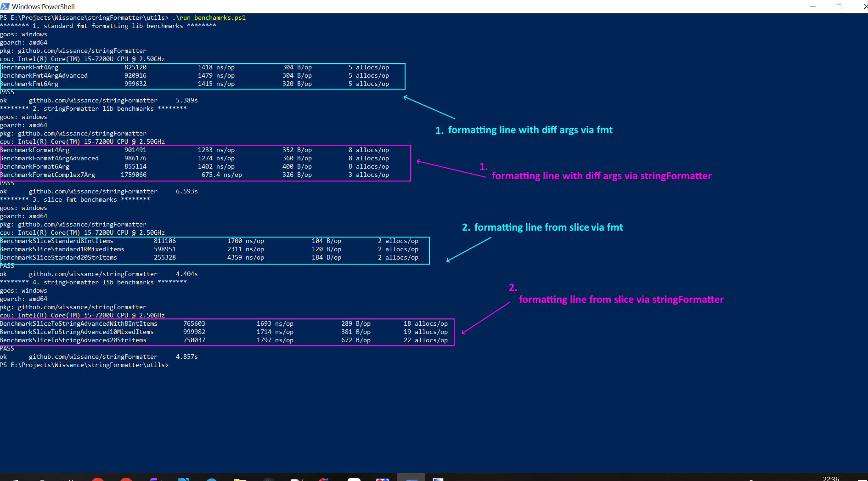
Task: Click the 18 allocs/op value
Action: click(426, 324)
